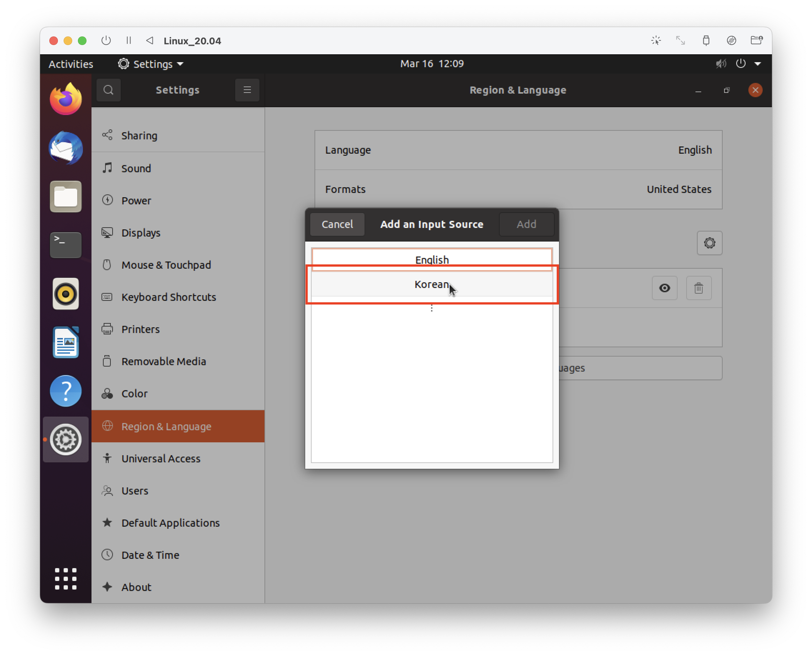This screenshot has width=812, height=656.
Task: Open the system menu power arrow
Action: point(757,64)
